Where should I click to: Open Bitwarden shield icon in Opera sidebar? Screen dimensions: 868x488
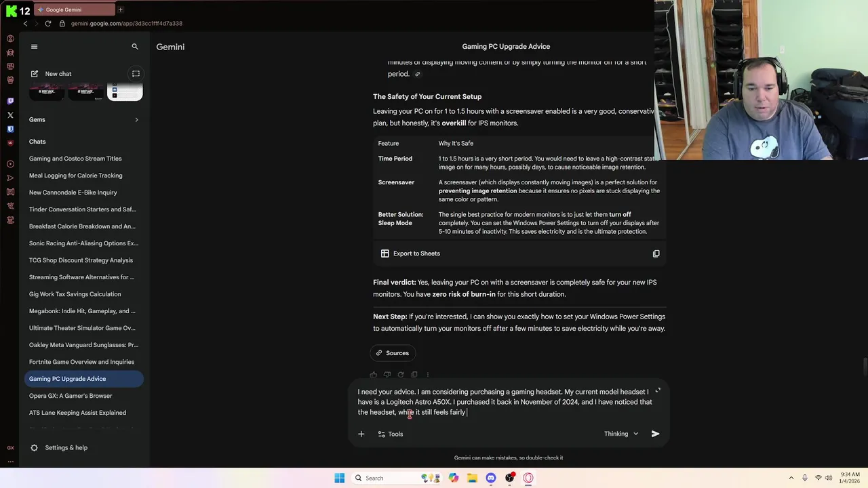click(x=10, y=129)
